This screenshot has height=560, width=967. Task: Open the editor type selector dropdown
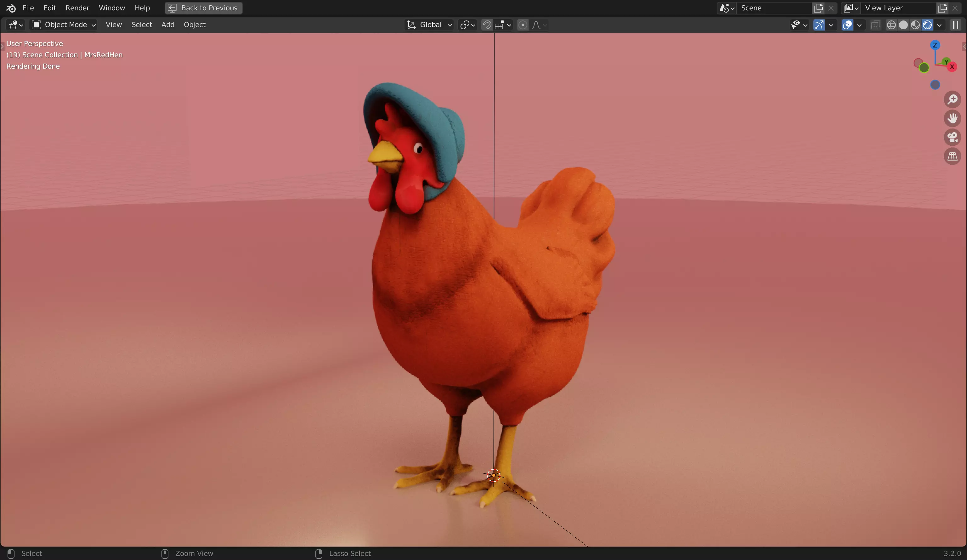(x=16, y=25)
